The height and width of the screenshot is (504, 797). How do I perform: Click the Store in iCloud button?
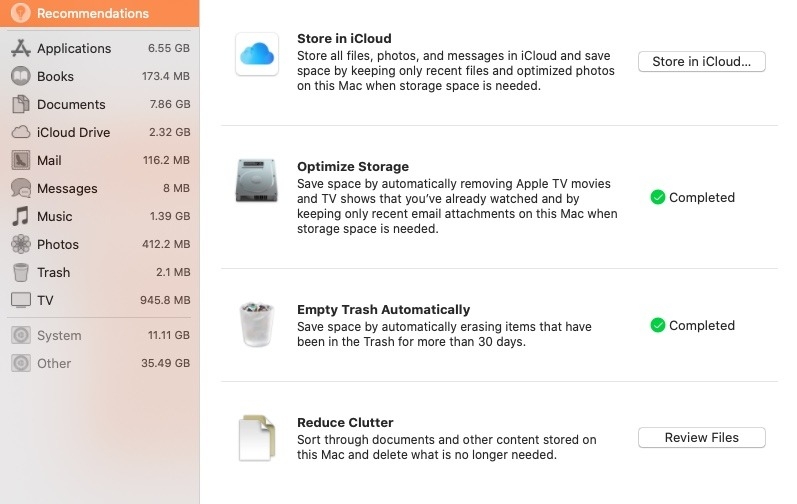701,61
